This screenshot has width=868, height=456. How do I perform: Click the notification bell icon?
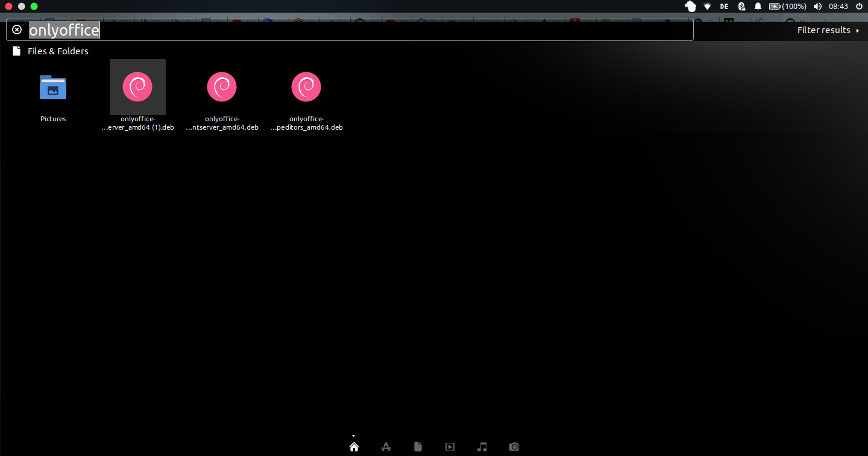(x=758, y=7)
